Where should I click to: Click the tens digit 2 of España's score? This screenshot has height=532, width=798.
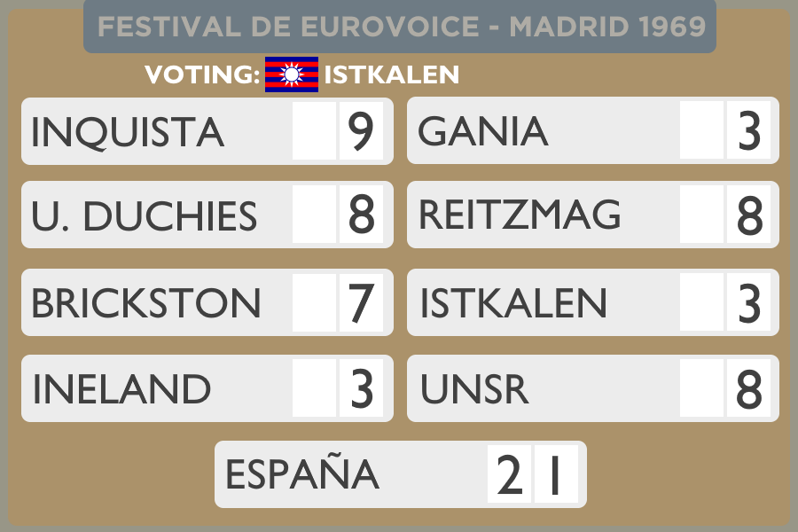[x=509, y=475]
